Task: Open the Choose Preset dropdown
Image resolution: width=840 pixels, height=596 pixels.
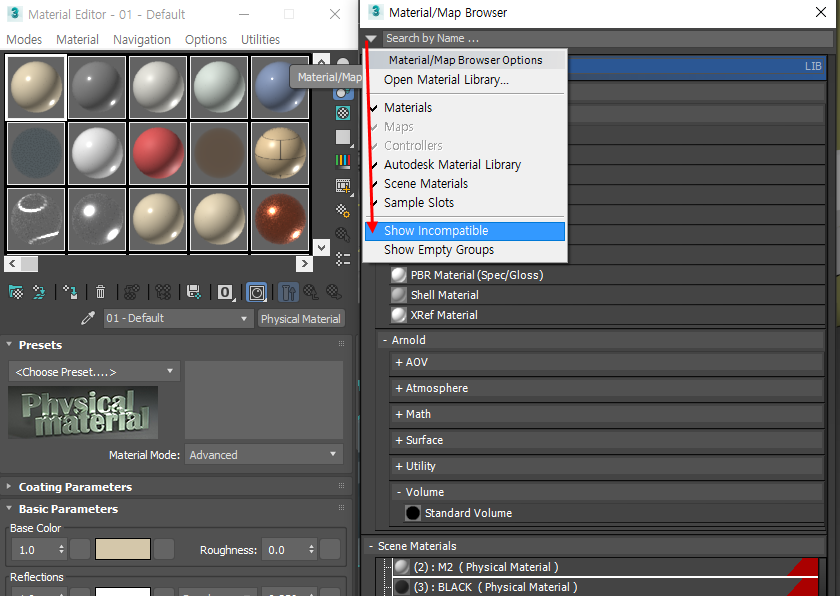Action: [x=94, y=372]
